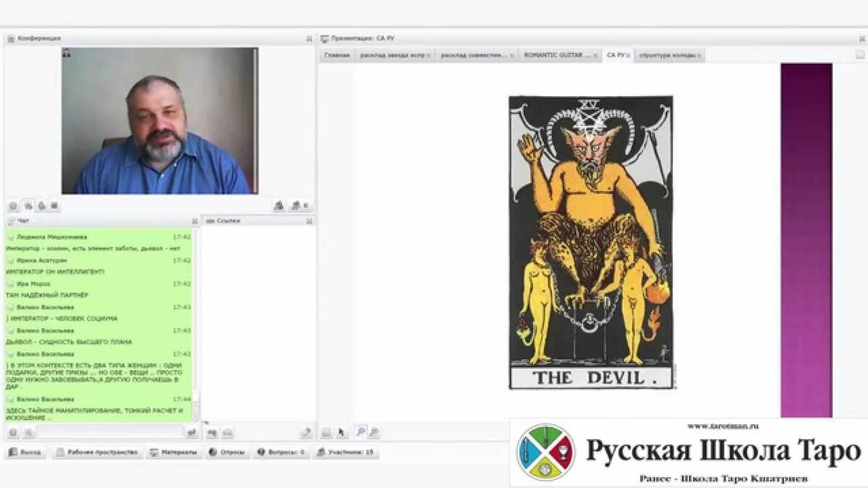Toggle the microphone conference control
The width and height of the screenshot is (868, 488).
[x=42, y=206]
